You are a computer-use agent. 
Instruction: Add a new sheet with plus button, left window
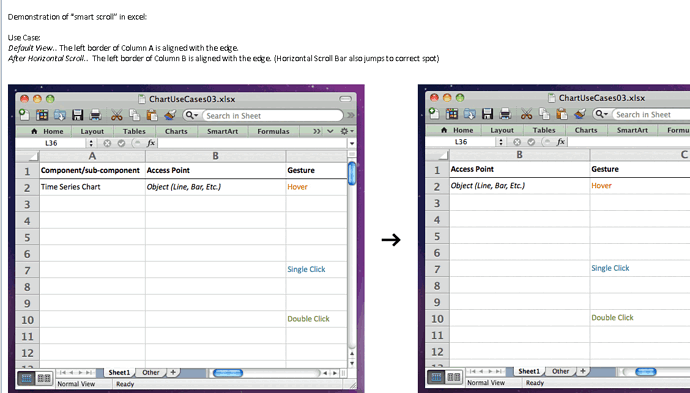pyautogui.click(x=173, y=372)
